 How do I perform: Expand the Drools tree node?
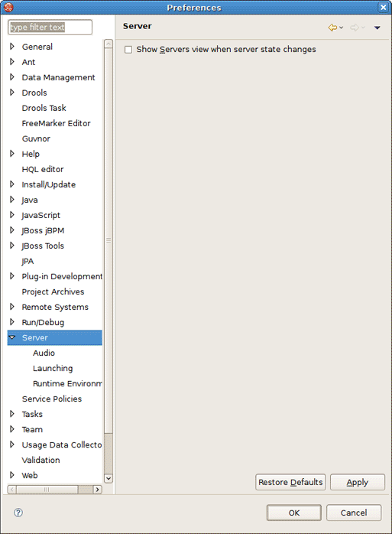tap(12, 93)
